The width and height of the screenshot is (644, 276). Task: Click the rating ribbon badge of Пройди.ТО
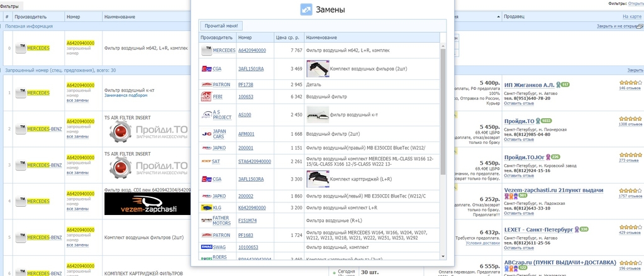coord(545,121)
